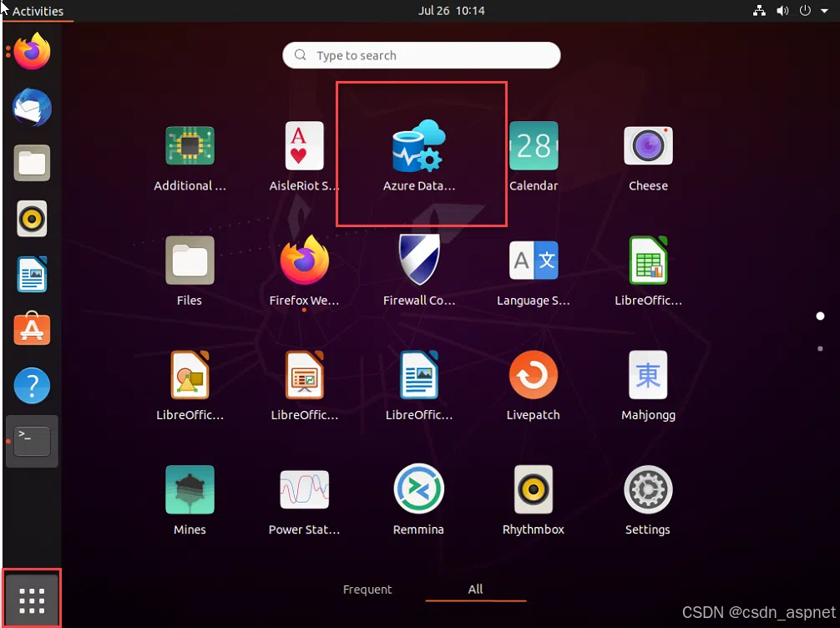This screenshot has width=840, height=628.
Task: Open LibreOffice Writer from the dock
Action: point(32,275)
